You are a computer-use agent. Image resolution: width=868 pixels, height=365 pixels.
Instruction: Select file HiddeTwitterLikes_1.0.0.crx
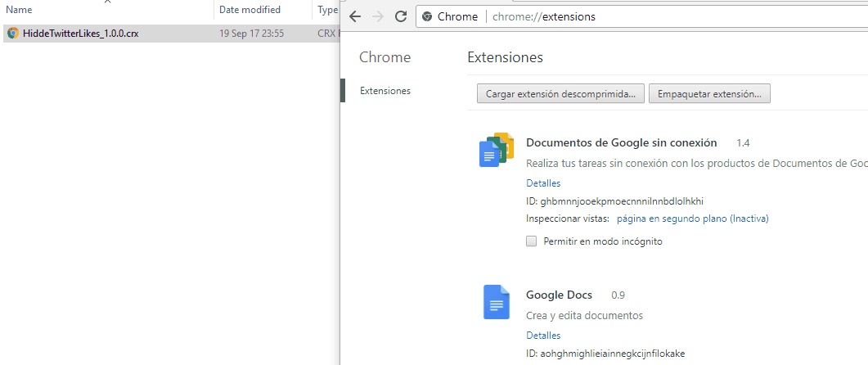click(x=81, y=34)
